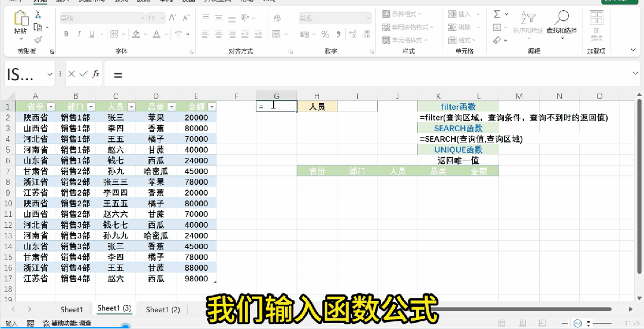Click the Cut scissors icon
Viewport: 644px width, 329px height.
click(38, 15)
